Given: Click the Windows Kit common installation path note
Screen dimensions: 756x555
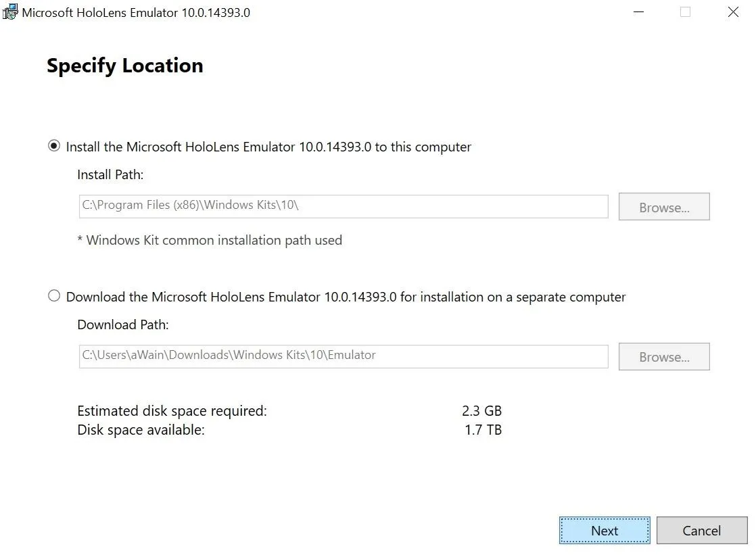Looking at the screenshot, I should 210,240.
